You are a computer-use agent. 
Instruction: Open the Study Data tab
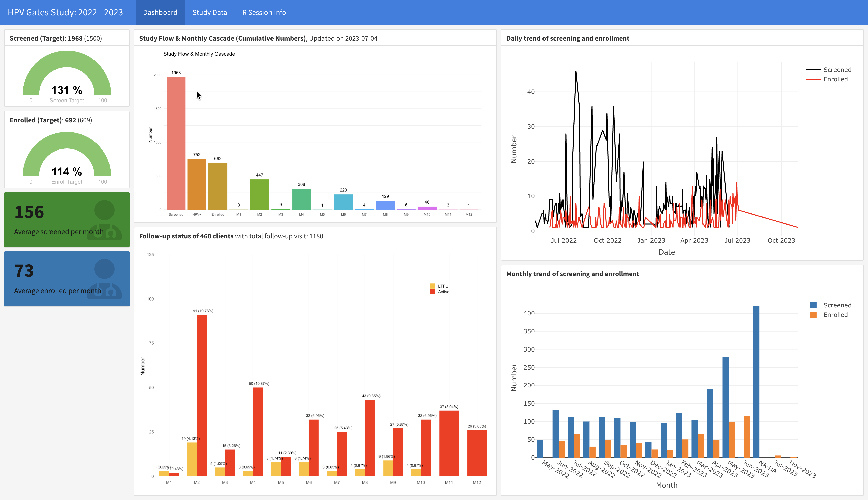point(209,12)
